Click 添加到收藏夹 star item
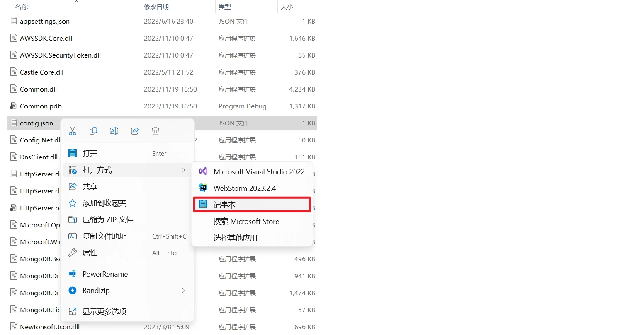The height and width of the screenshot is (335, 644). [x=104, y=203]
